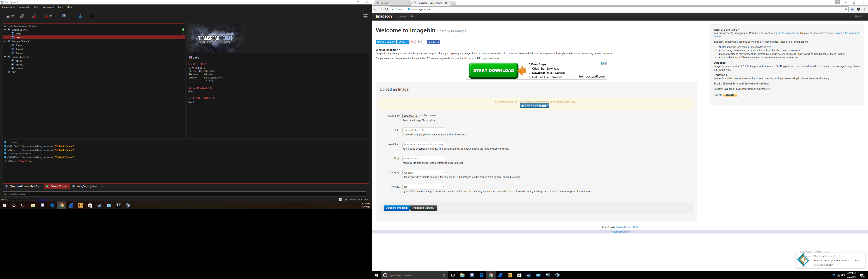Image resolution: width=868 pixels, height=279 pixels.
Task: Click Room 3 under Public Channel's
Action: coord(19,68)
